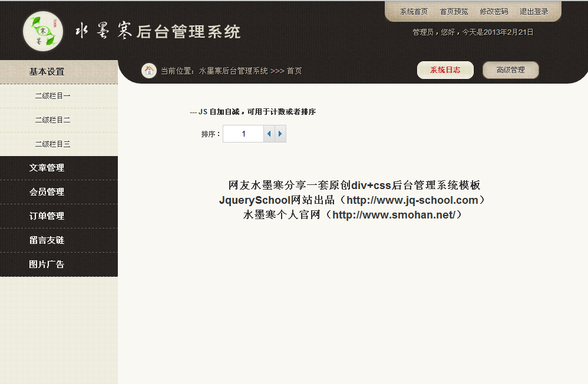Click the home icon beside breadcrumb
Viewport: 588px width, 384px height.
(x=148, y=71)
